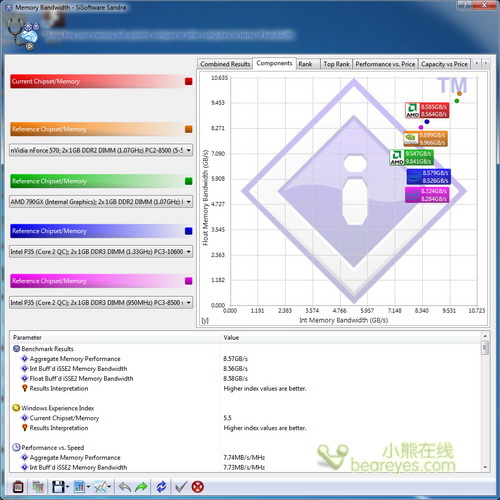
Task: Click the AMD logo on green chart label
Action: tap(397, 157)
